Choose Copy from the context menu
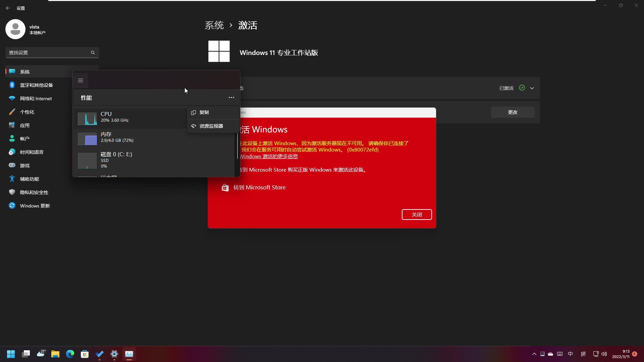Screen dimensions: 644x362 [212, 113]
